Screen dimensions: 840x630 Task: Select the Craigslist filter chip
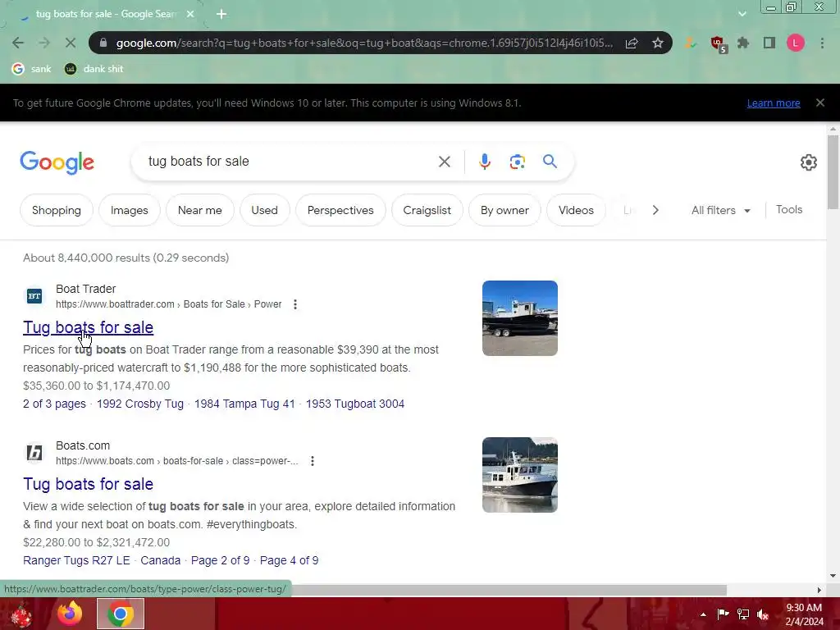(427, 210)
